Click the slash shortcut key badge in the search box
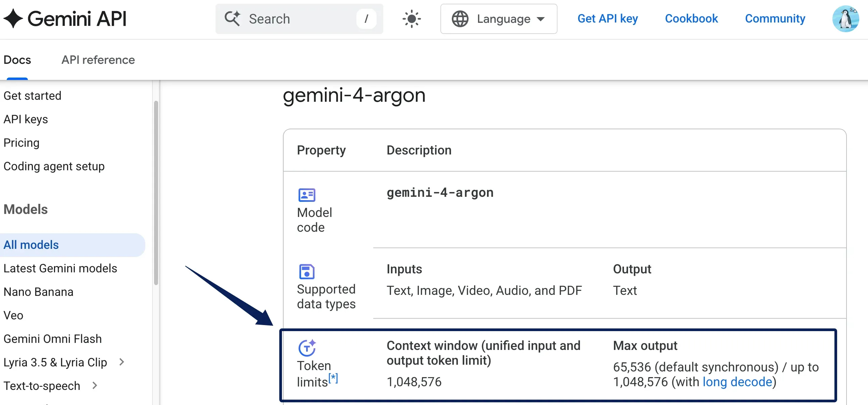This screenshot has width=868, height=405. click(x=366, y=19)
